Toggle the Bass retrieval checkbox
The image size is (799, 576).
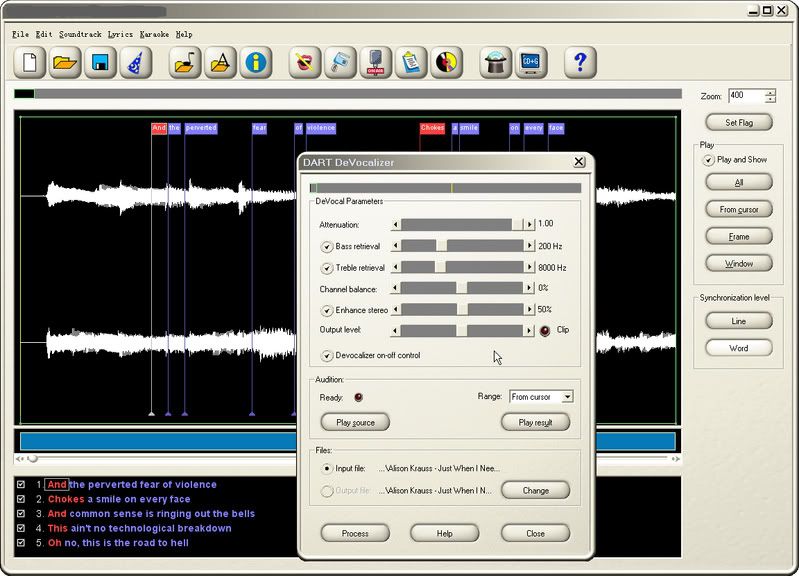326,246
